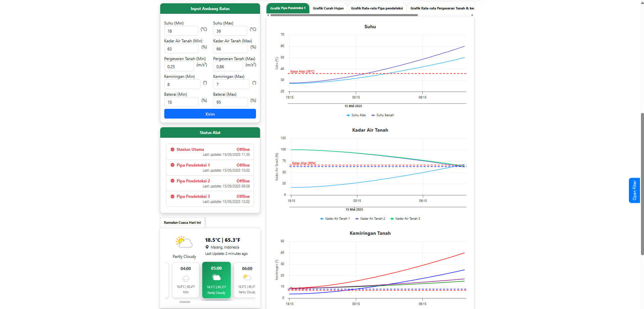Click the mist cloud icon at 04:00
Image resolution: width=644 pixels, height=309 pixels.
tap(186, 278)
